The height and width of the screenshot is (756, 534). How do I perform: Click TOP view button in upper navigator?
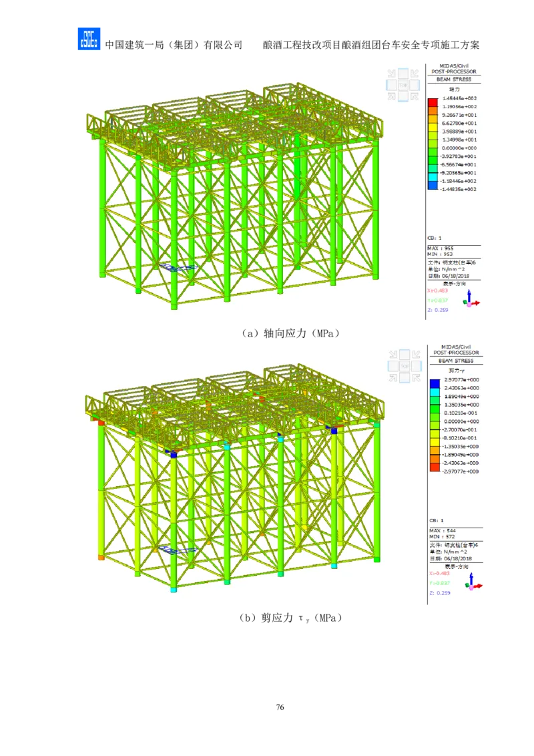tap(403, 85)
